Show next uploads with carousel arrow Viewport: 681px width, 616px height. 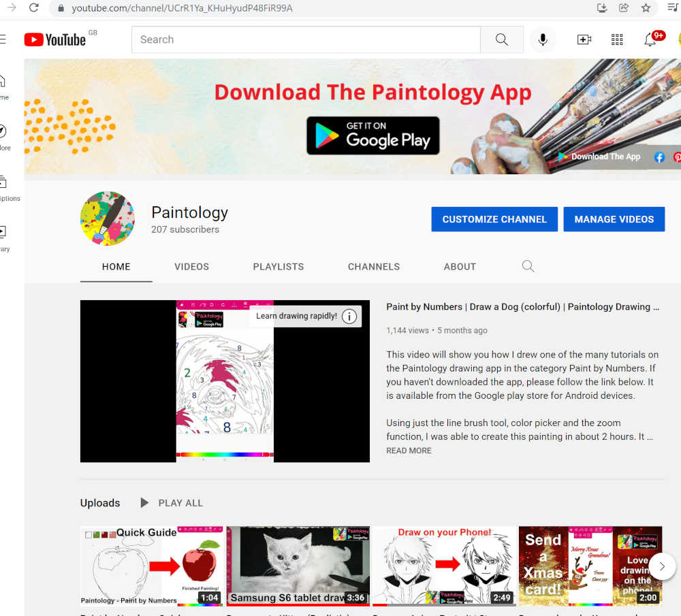(662, 566)
